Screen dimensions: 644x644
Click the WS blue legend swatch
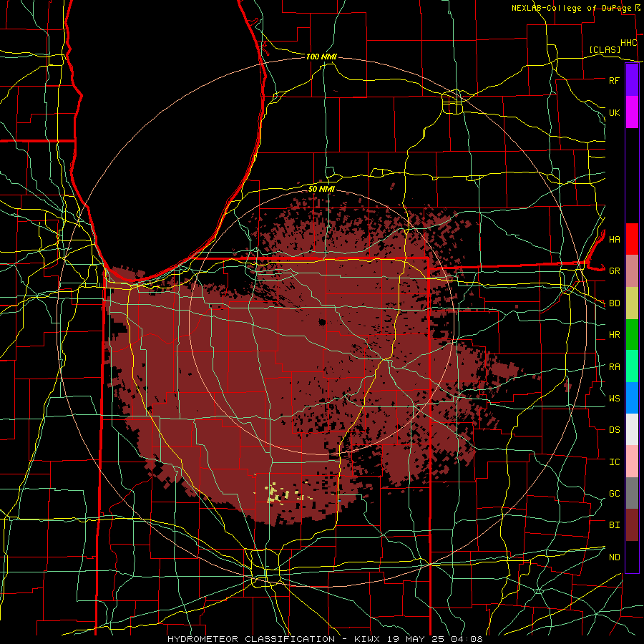coord(632,398)
